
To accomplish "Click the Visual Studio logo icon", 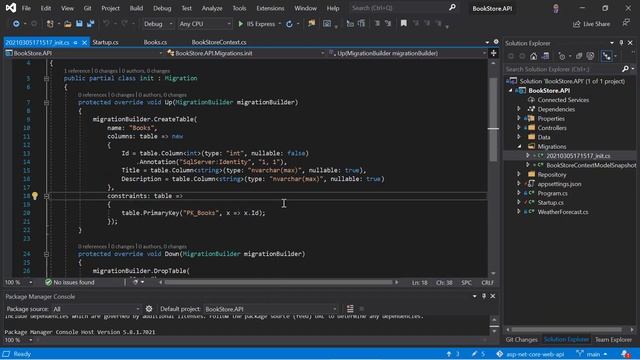I will point(11,8).
